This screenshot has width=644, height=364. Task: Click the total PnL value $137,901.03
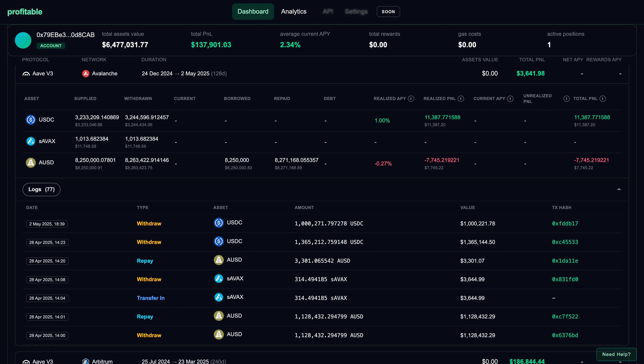point(211,45)
